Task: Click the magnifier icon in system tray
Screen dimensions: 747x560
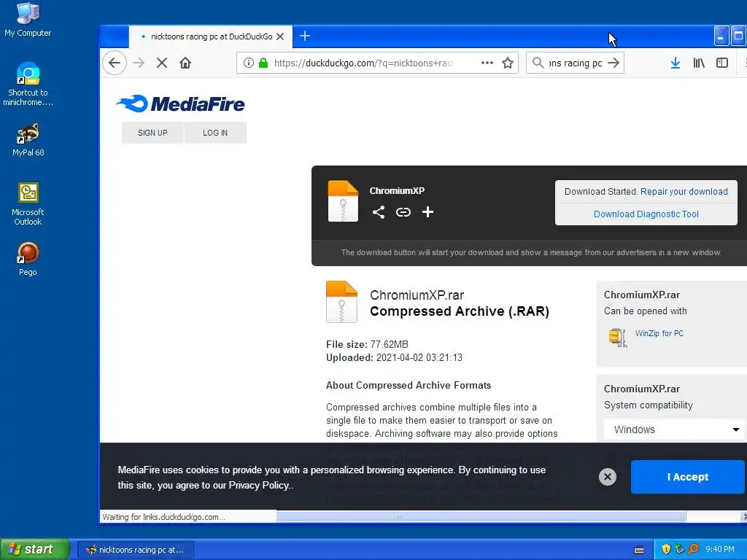Action: coord(693,549)
